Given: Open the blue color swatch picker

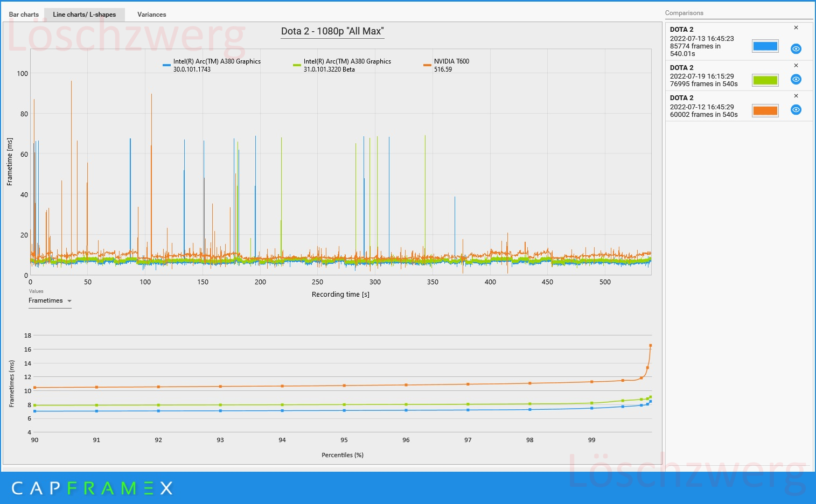Looking at the screenshot, I should coord(765,46).
